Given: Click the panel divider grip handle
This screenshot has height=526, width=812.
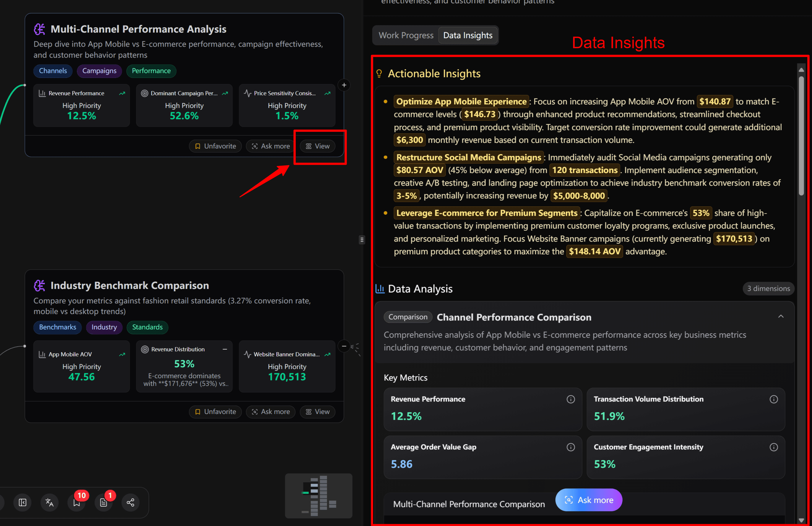Looking at the screenshot, I should (362, 240).
